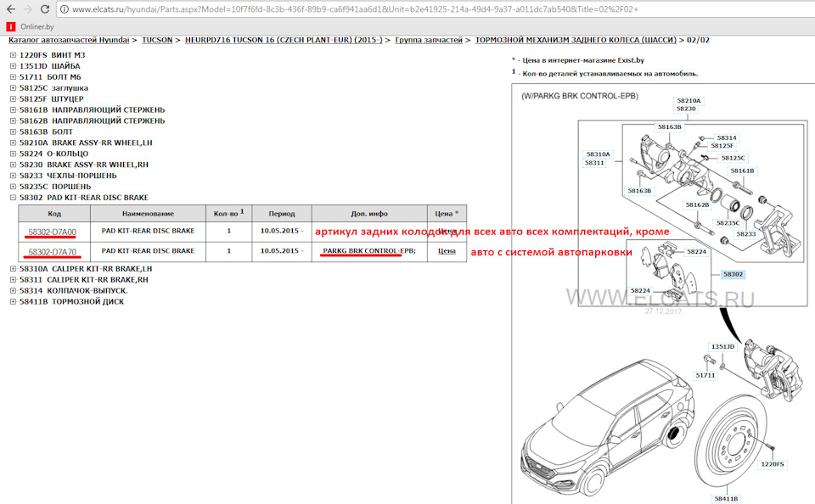This screenshot has height=504, width=815.
Task: Select the 1220FS label in the diagram
Action: click(x=772, y=464)
